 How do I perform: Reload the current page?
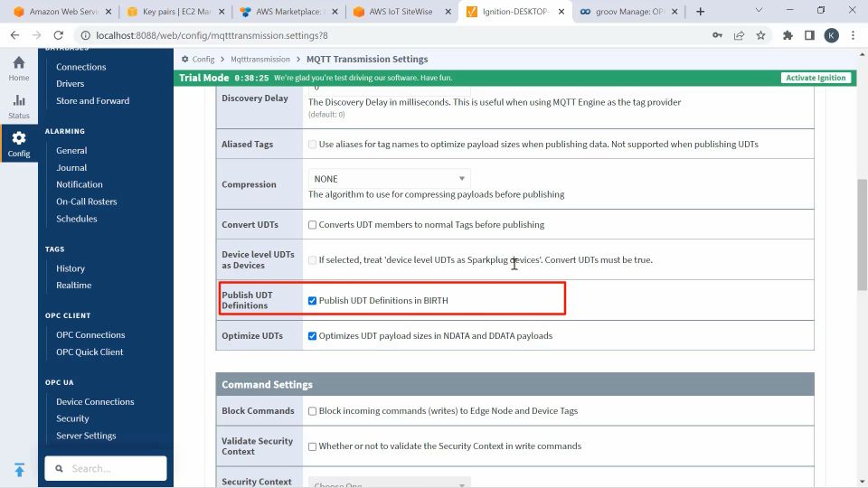coord(58,35)
